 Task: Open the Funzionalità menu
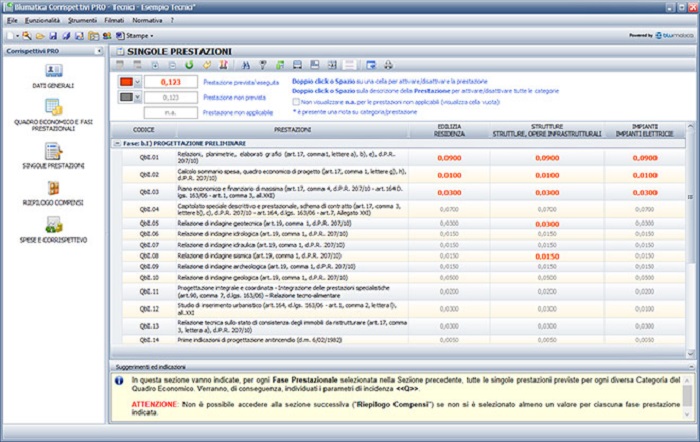[x=43, y=19]
